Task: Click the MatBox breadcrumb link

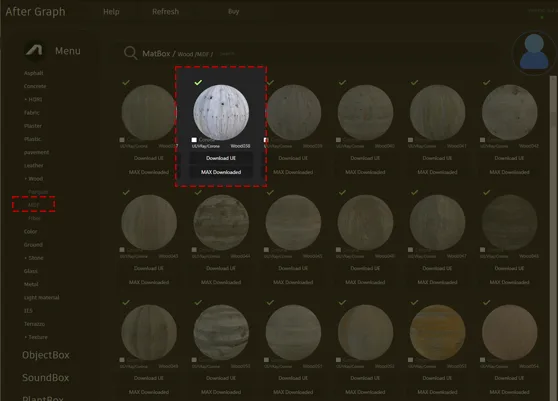Action: tap(156, 53)
